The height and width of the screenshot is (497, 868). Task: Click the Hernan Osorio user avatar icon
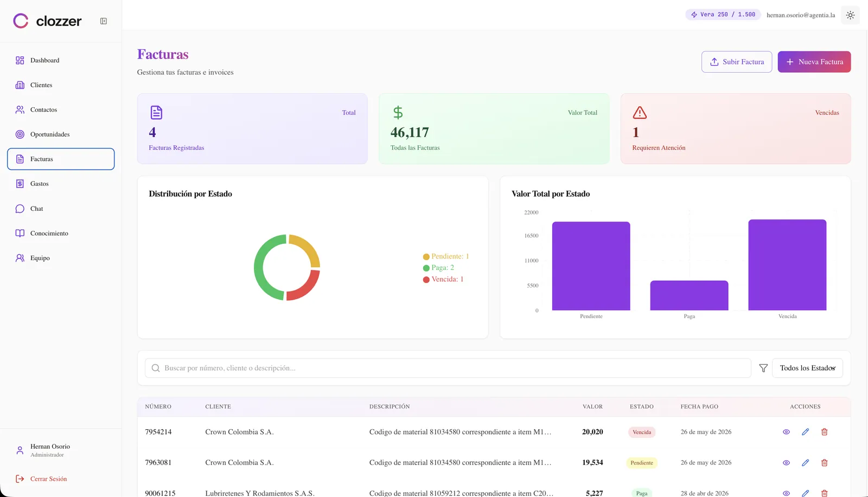coord(20,450)
